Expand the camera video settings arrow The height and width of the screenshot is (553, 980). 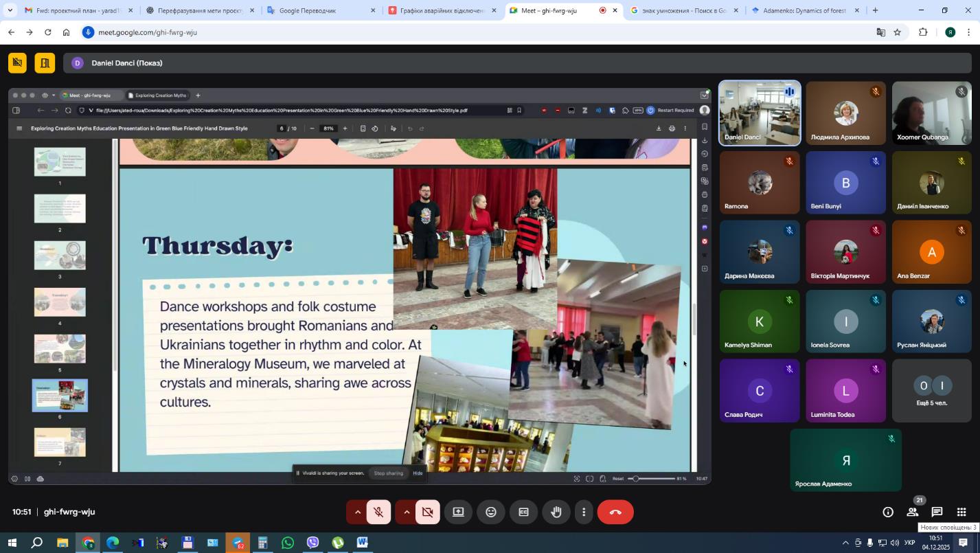point(407,512)
